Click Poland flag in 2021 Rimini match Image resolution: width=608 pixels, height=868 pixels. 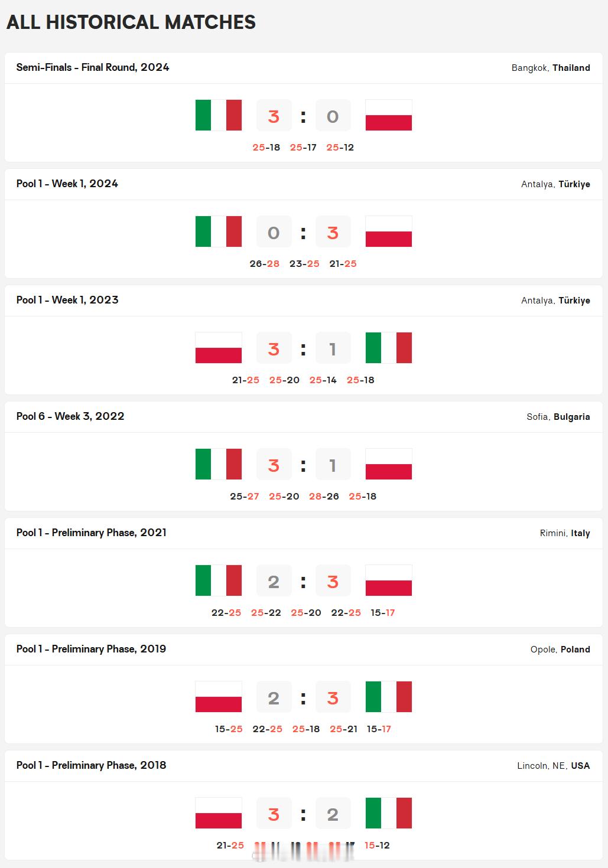tap(389, 580)
